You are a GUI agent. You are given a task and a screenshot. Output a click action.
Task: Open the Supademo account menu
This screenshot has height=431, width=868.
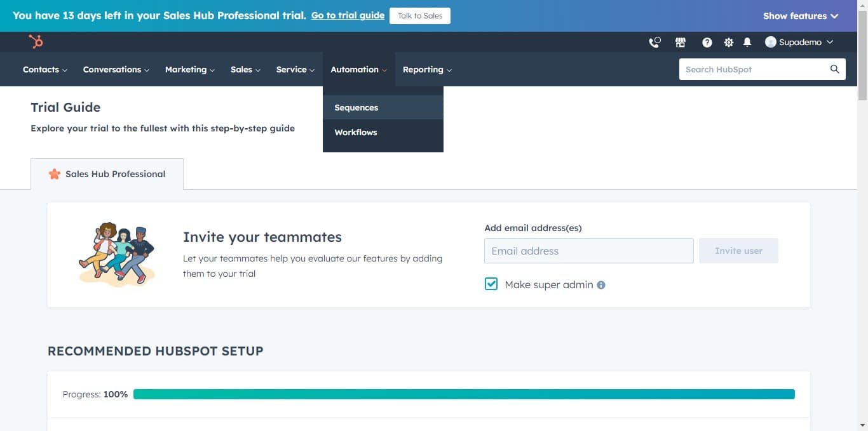pyautogui.click(x=799, y=43)
